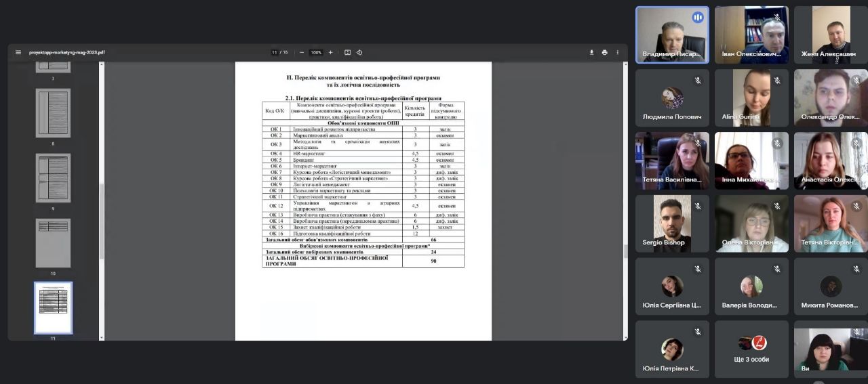The width and height of the screenshot is (868, 384).
Task: Click Микита Романов avatar picture
Action: point(831,286)
